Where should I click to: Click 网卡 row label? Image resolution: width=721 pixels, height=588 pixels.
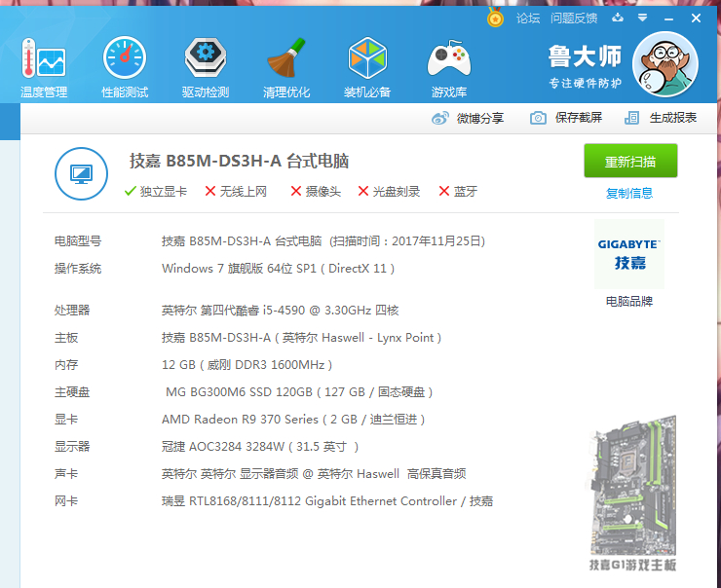click(66, 500)
